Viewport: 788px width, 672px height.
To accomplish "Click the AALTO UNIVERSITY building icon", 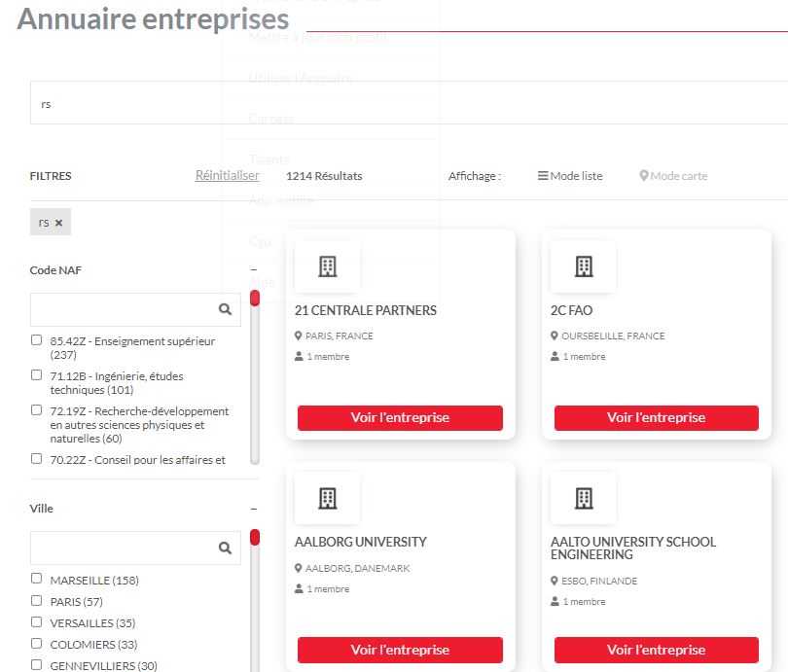I will point(583,498).
